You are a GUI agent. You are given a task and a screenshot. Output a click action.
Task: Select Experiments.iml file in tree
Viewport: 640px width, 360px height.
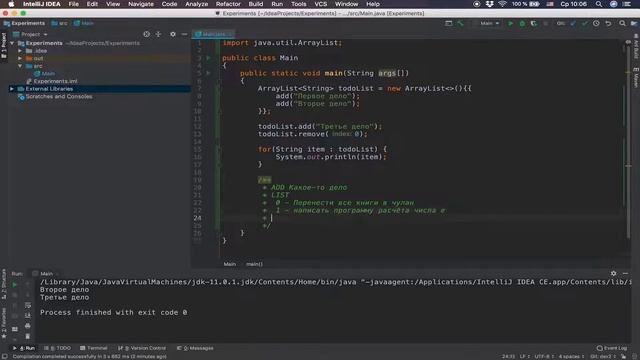coord(52,81)
